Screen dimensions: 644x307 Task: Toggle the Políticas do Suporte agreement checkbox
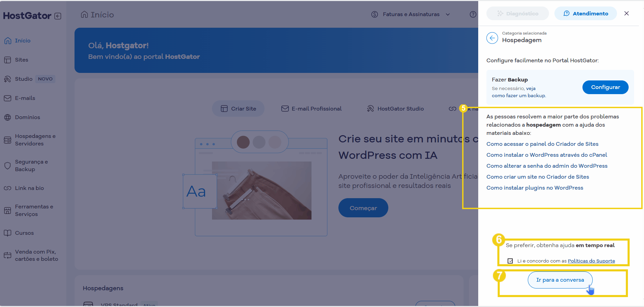tap(510, 261)
